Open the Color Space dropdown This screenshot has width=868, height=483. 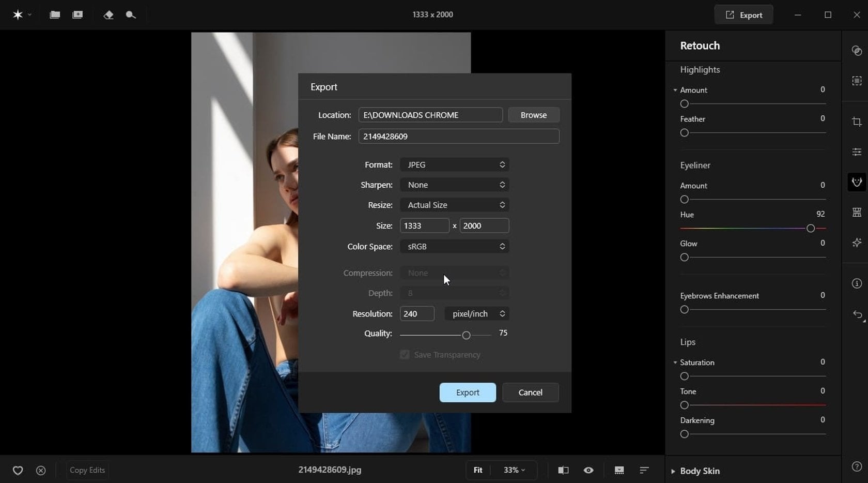454,247
